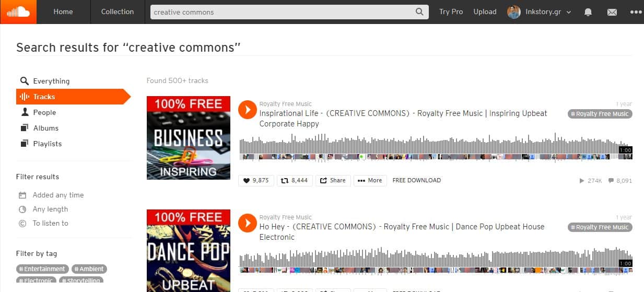The height and width of the screenshot is (292, 644).
Task: Click the search magnifier icon
Action: (x=420, y=12)
